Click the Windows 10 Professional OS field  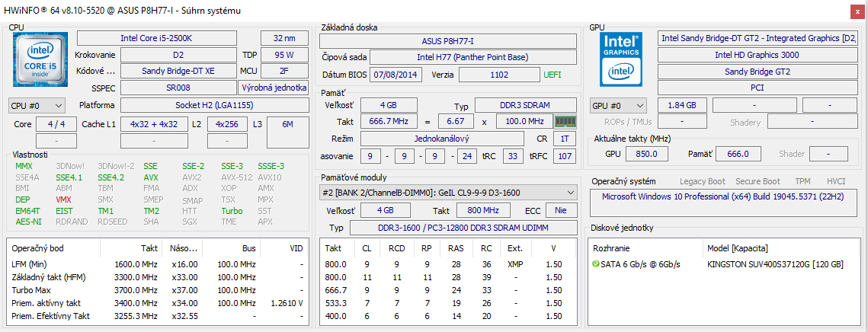[723, 203]
